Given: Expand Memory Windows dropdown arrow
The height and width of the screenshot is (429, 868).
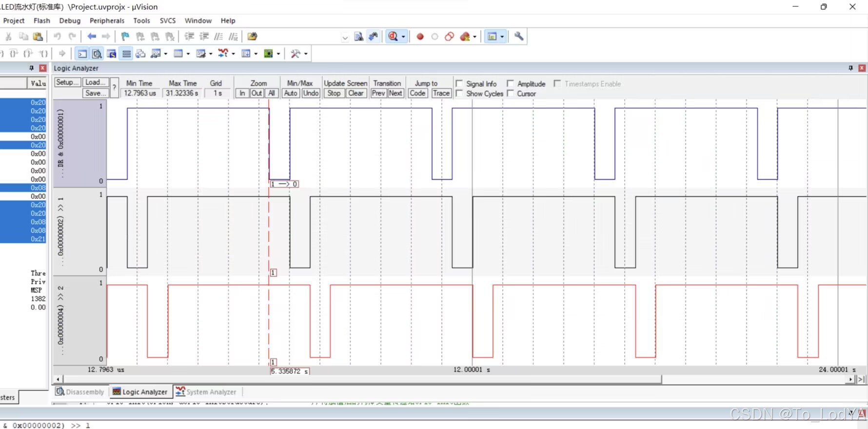Looking at the screenshot, I should pos(188,54).
